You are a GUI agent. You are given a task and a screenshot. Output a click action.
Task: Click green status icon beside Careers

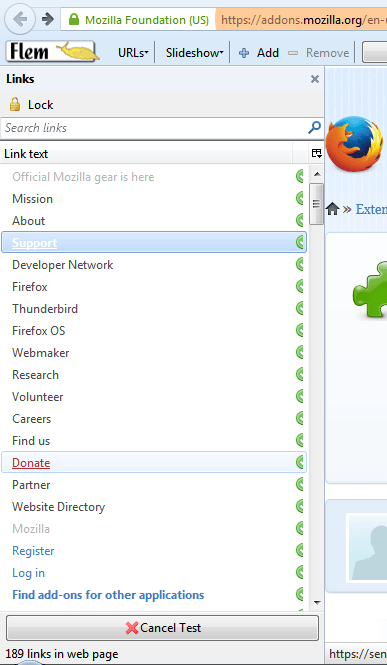point(300,419)
